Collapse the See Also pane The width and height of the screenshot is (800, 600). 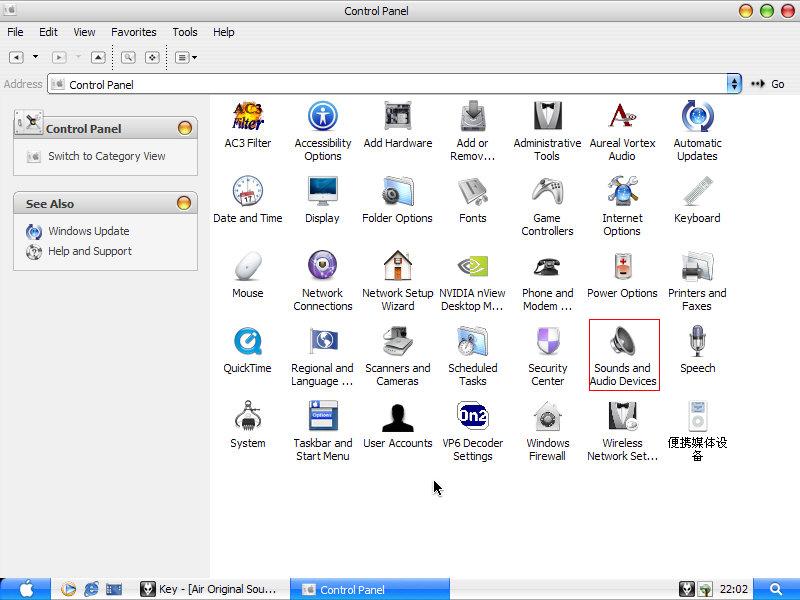tap(184, 203)
